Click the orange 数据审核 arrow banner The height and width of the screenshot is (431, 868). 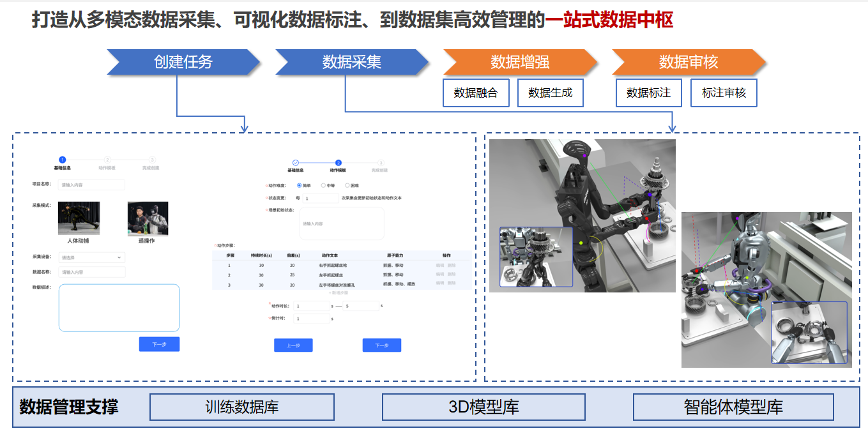[x=689, y=62]
